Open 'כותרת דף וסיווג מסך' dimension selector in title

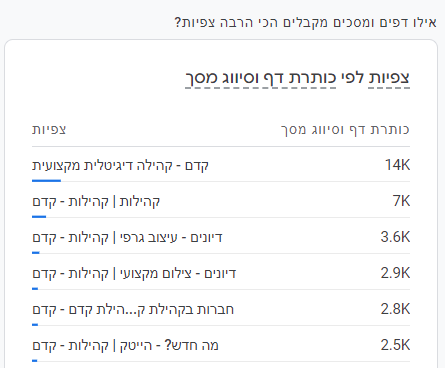tap(261, 78)
